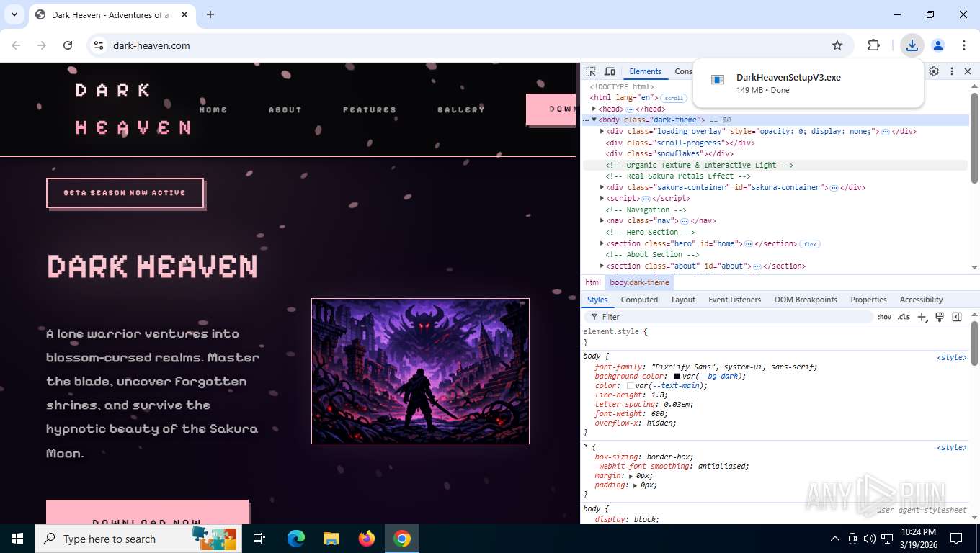Reload the page
The height and width of the screenshot is (553, 980).
click(x=68, y=45)
